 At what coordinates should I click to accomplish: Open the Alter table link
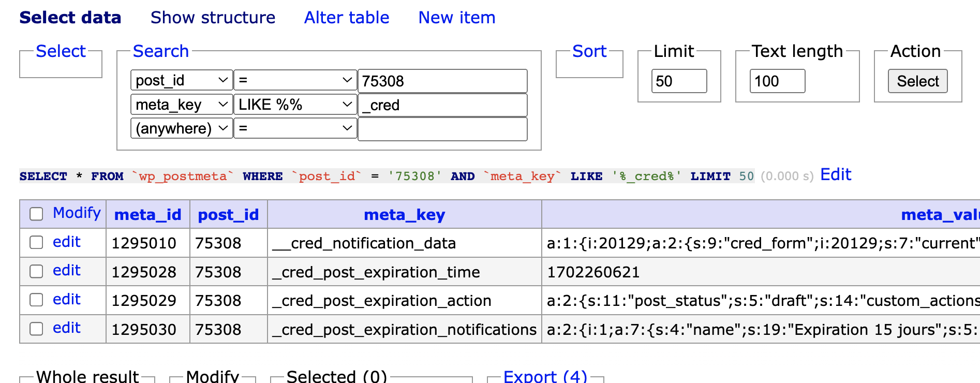pos(347,18)
